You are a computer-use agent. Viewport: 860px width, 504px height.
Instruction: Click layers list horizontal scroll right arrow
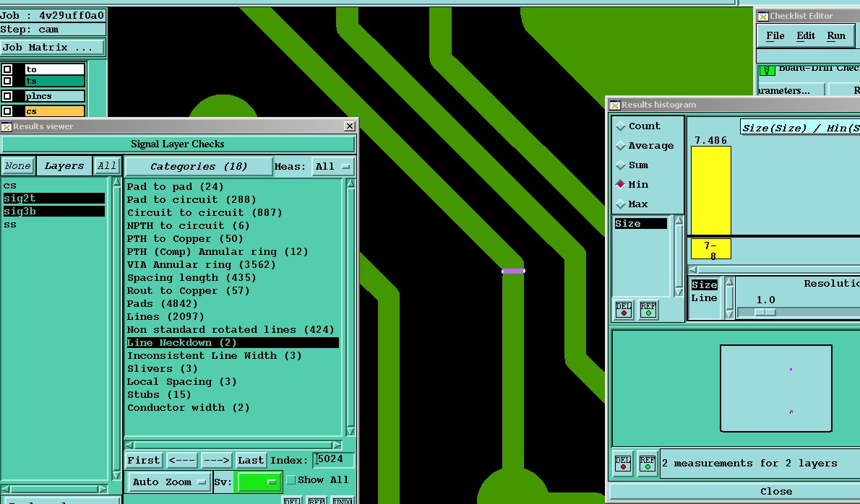click(103, 489)
